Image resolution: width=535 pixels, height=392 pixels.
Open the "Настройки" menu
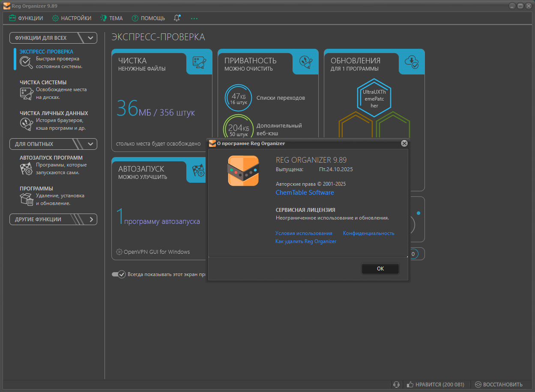[72, 18]
